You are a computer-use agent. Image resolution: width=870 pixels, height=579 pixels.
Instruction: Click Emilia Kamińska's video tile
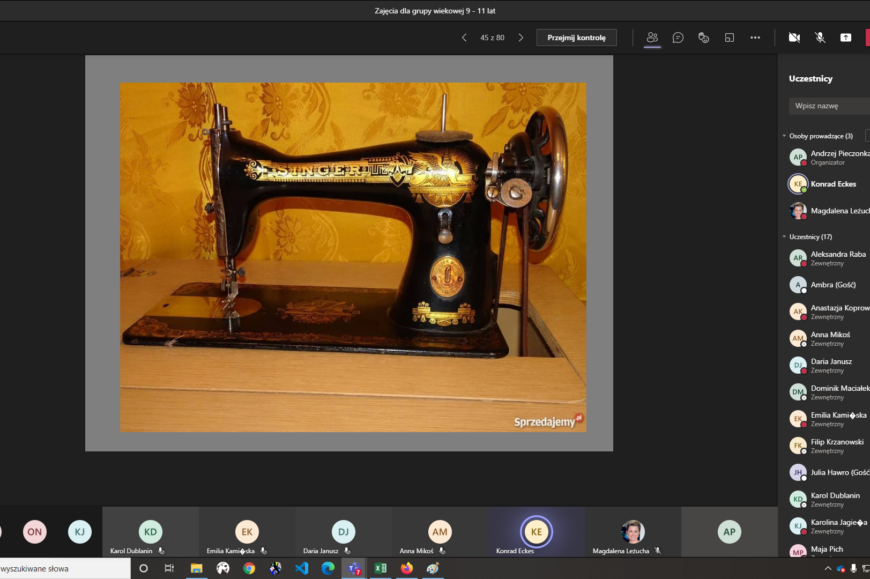click(247, 531)
